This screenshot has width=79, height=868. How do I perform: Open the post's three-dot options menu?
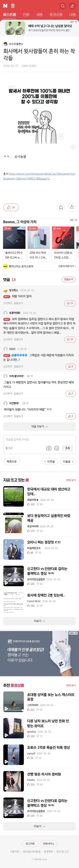75,44
